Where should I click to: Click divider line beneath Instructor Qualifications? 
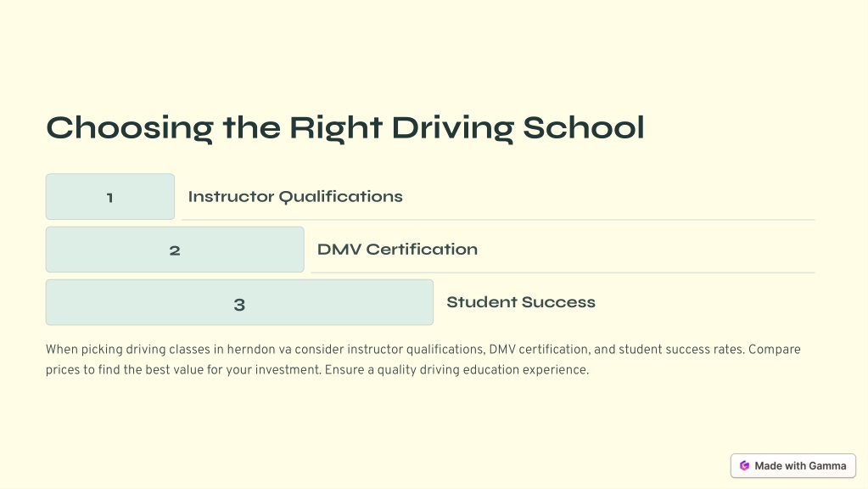coord(498,220)
